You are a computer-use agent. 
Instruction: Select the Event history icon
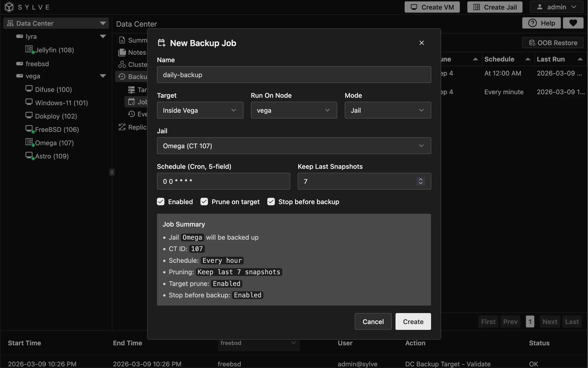point(131,114)
